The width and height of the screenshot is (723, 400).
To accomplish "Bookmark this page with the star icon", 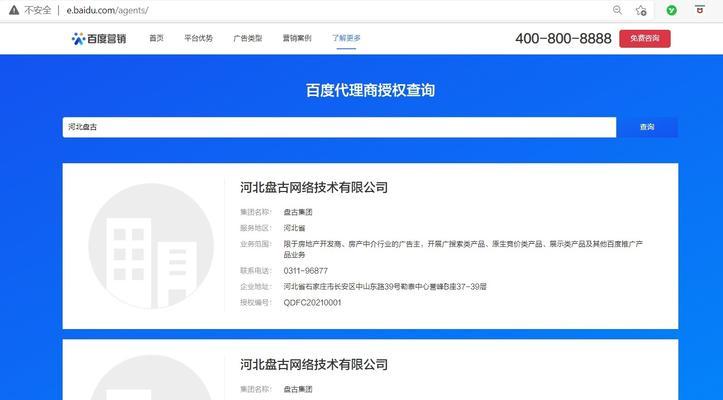I will (x=641, y=10).
